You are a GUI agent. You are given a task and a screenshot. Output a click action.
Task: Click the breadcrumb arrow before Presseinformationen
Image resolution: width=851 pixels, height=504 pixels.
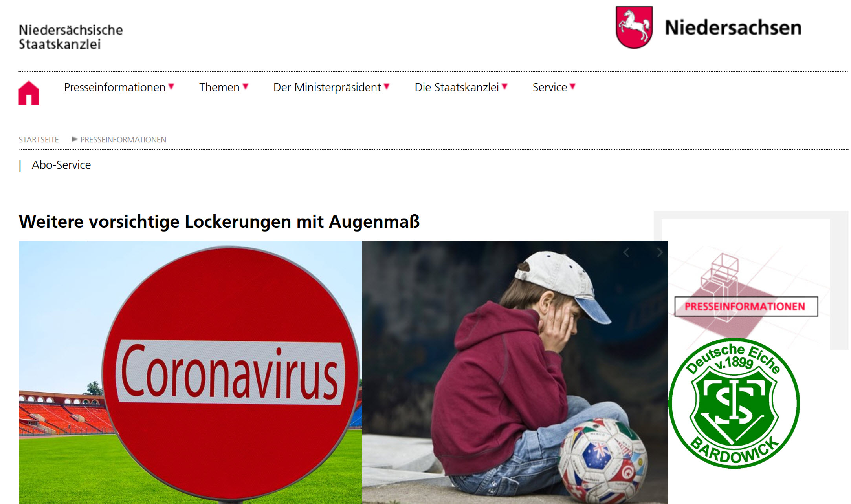[x=74, y=139]
